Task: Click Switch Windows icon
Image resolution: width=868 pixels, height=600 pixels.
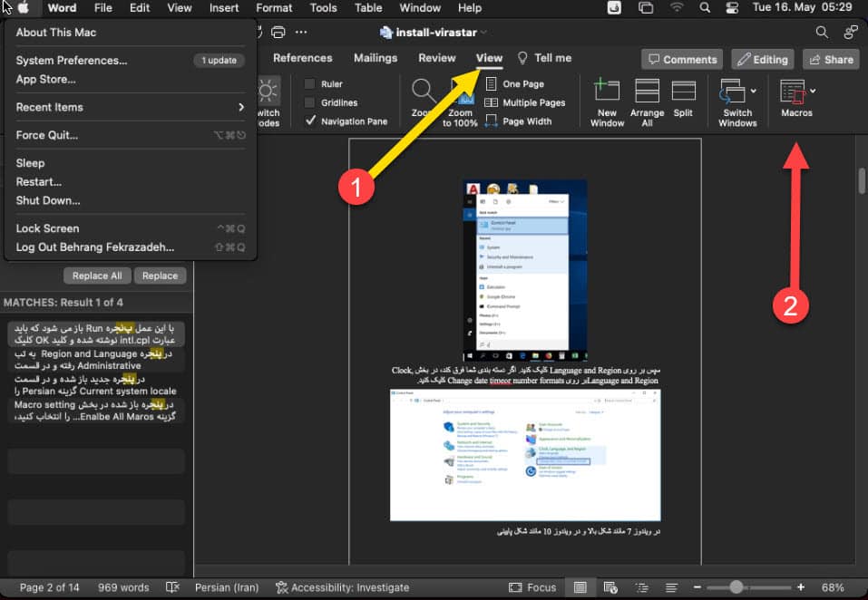Action: (732, 91)
